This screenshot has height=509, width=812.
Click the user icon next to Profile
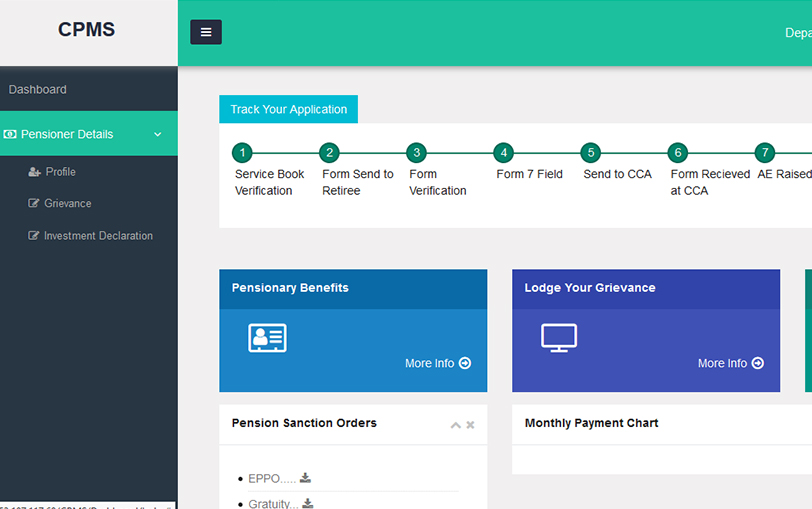tap(34, 172)
